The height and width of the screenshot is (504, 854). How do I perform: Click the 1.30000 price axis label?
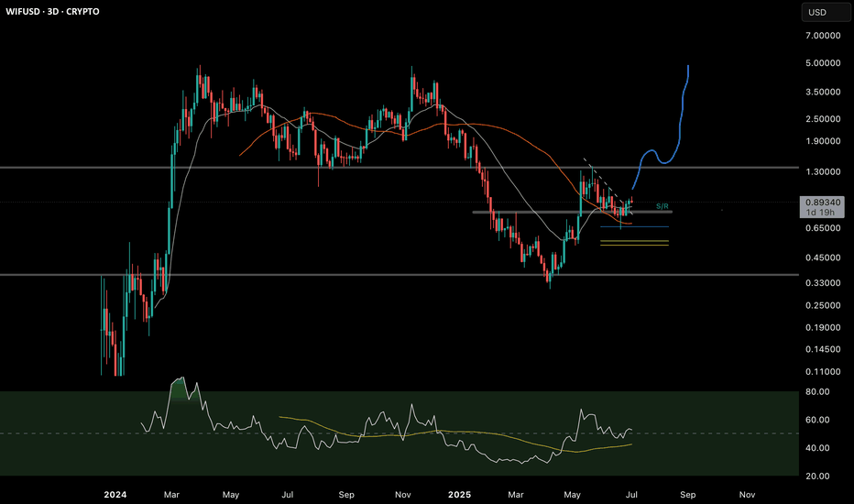pyautogui.click(x=823, y=171)
